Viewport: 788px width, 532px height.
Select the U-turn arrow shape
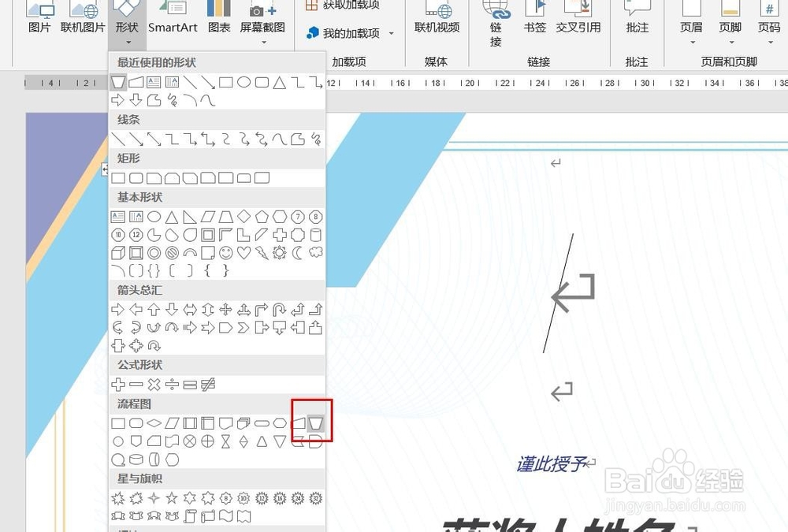(x=280, y=310)
